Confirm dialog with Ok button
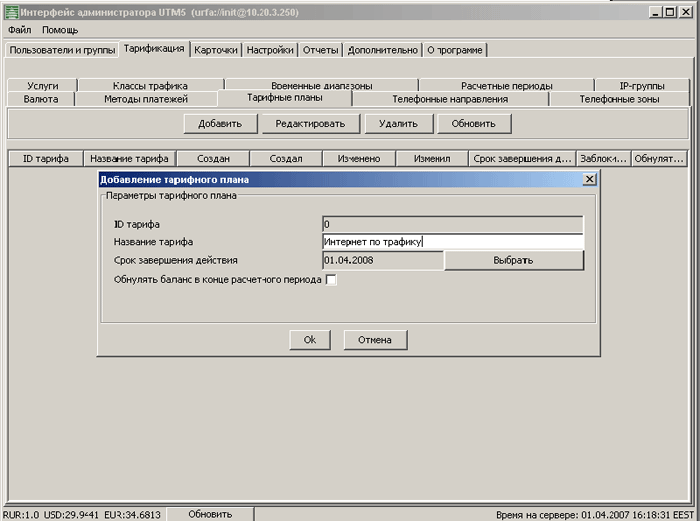The height and width of the screenshot is (521, 700). pos(310,340)
